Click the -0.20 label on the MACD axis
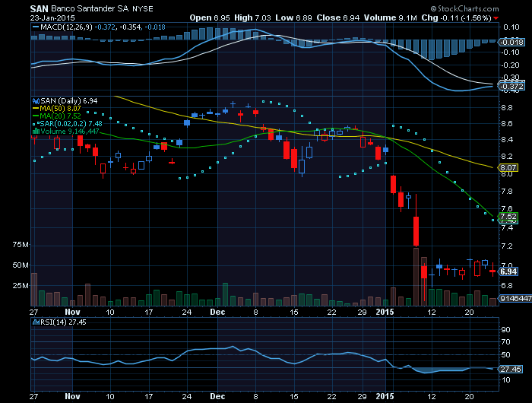Viewport: 532px width, 403px height. [x=510, y=65]
